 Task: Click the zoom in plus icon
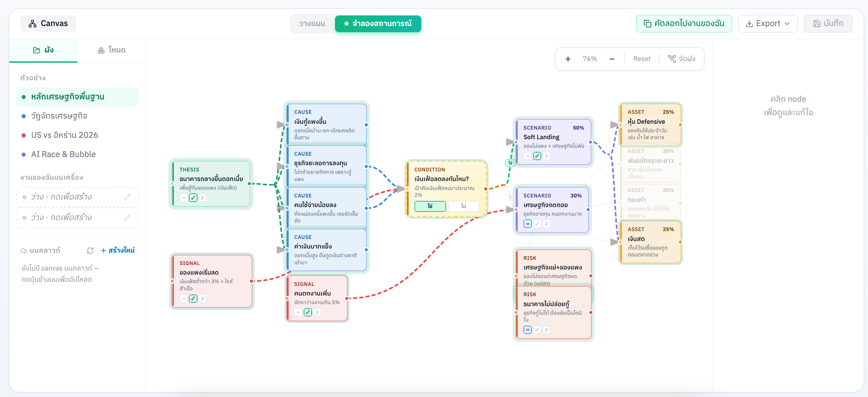(568, 59)
